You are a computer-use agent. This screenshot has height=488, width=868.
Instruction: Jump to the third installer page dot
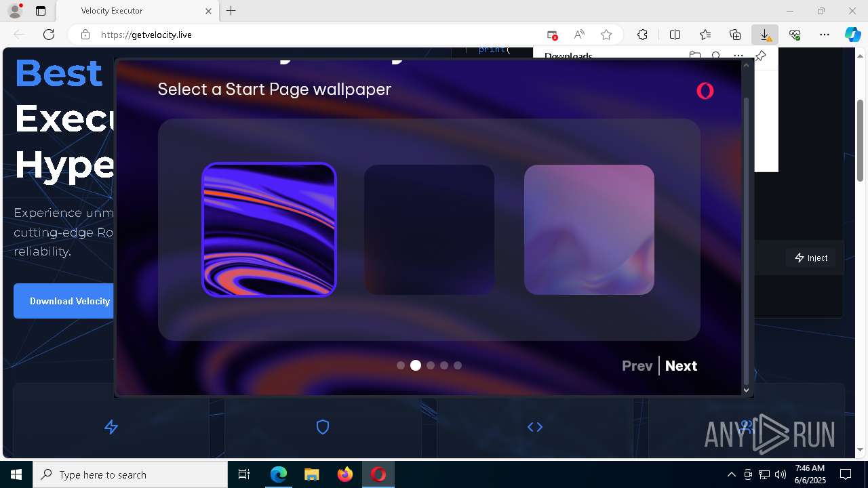pos(431,365)
